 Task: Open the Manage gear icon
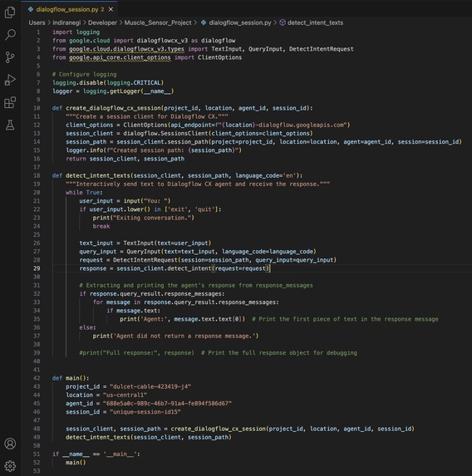pos(10,466)
